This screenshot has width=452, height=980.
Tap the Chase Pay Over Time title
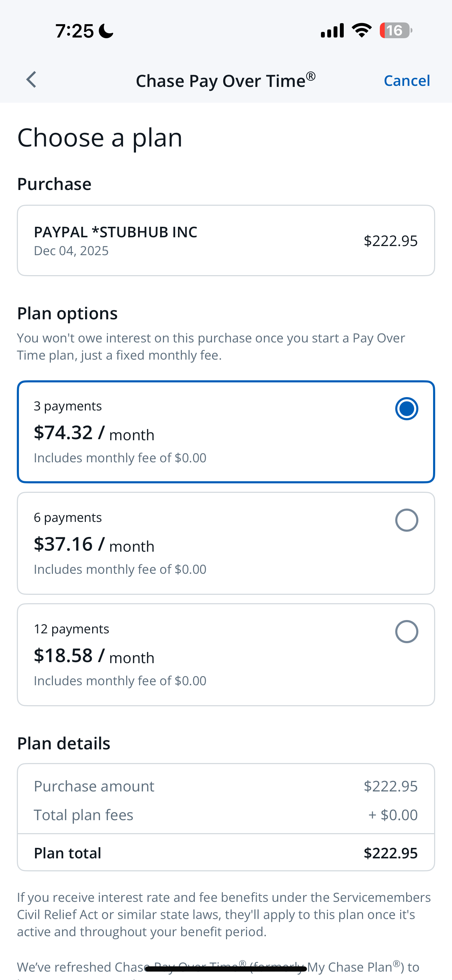(x=225, y=81)
